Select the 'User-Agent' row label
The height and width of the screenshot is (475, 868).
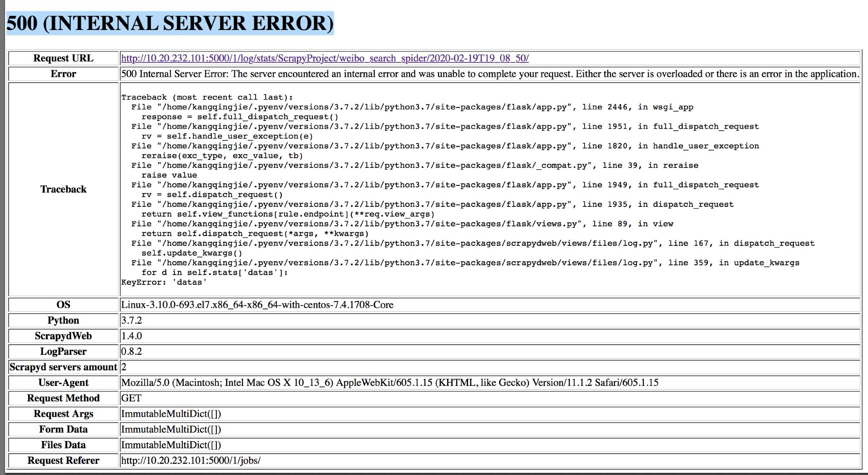[64, 382]
